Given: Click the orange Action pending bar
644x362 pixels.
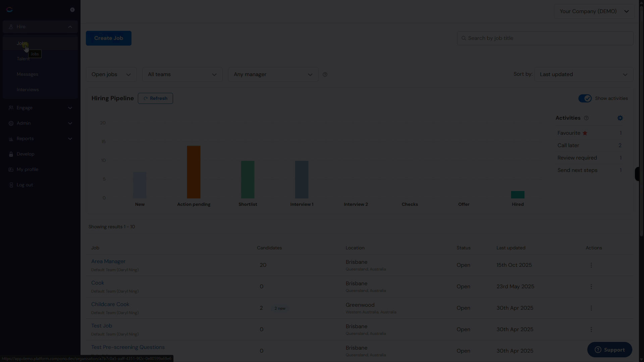Looking at the screenshot, I should [194, 172].
